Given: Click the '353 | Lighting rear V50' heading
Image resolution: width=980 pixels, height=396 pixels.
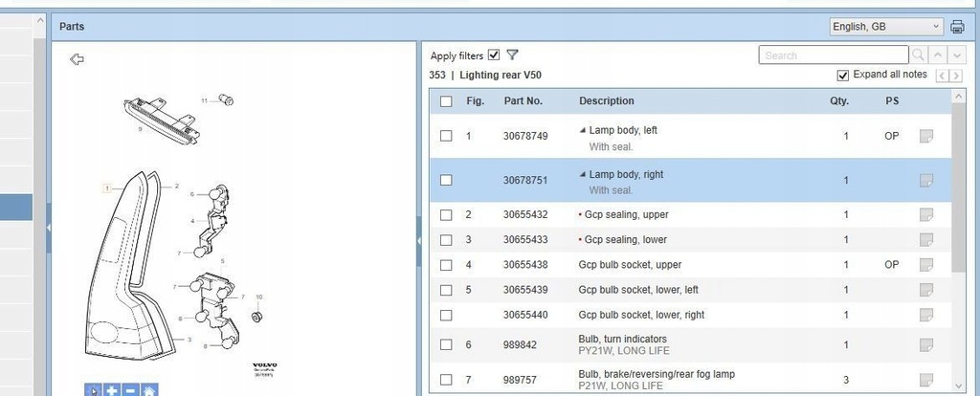Looking at the screenshot, I should [485, 75].
